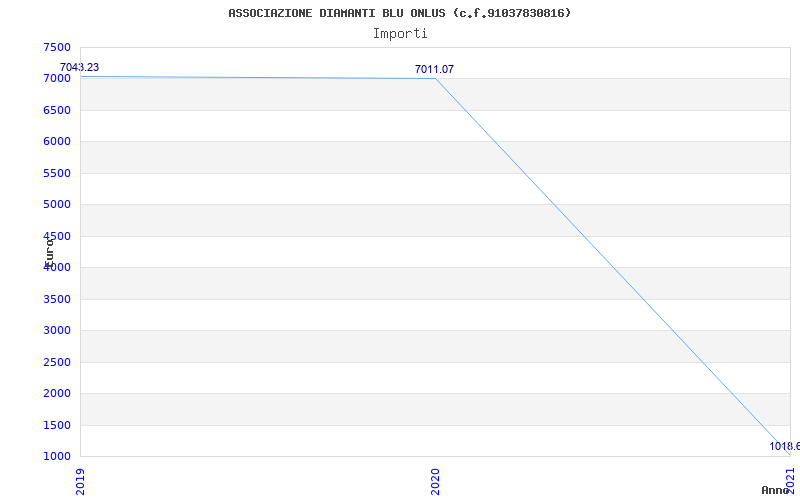The image size is (800, 500).
Task: Click the 6500 y-axis tick label
Action: [x=57, y=110]
